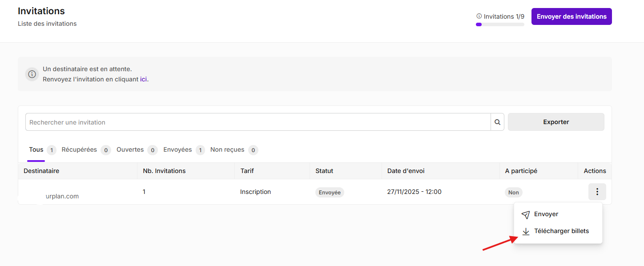Select Envoyer from actions menu
Image resolution: width=644 pixels, height=266 pixels.
tap(558, 214)
